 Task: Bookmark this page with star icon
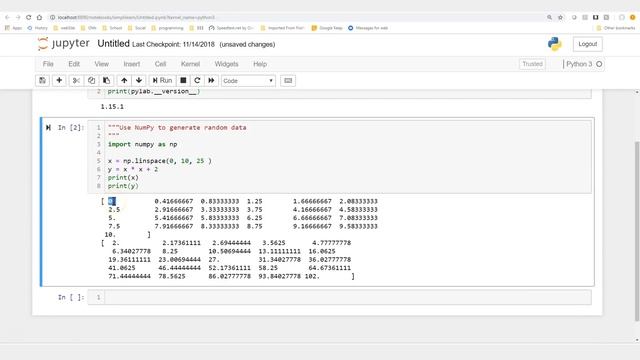click(560, 17)
